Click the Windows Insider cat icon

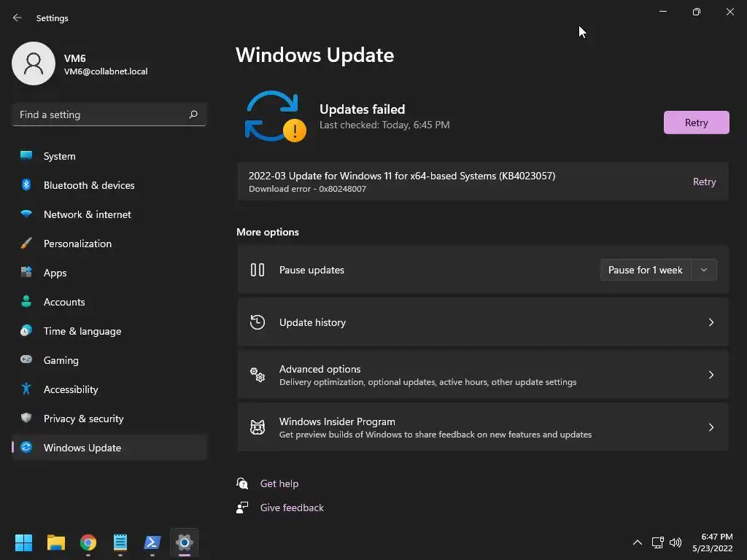click(x=258, y=427)
